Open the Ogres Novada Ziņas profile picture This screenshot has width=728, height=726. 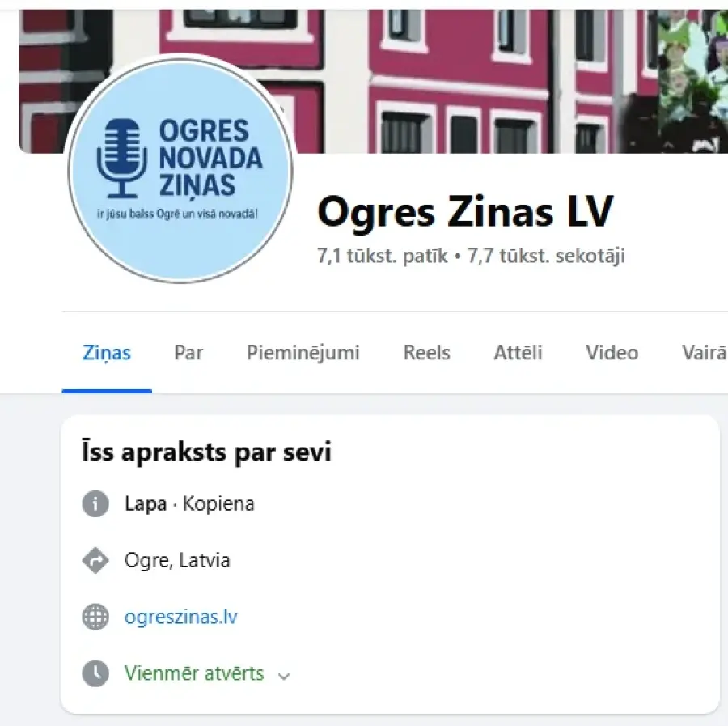point(180,170)
